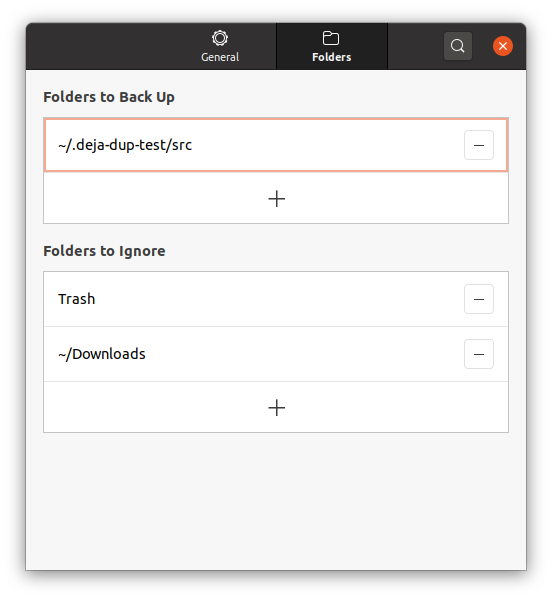Remove Trash from ignored folders
This screenshot has height=599, width=552.
(x=479, y=299)
